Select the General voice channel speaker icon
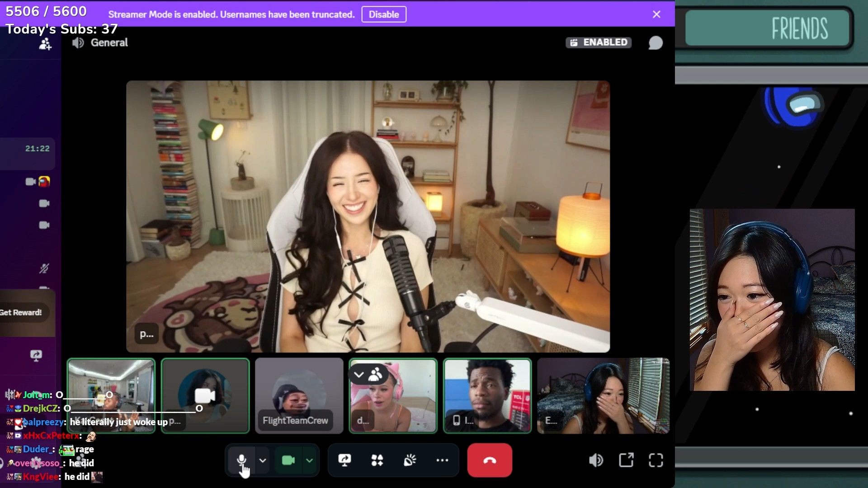The image size is (868, 488). [78, 42]
